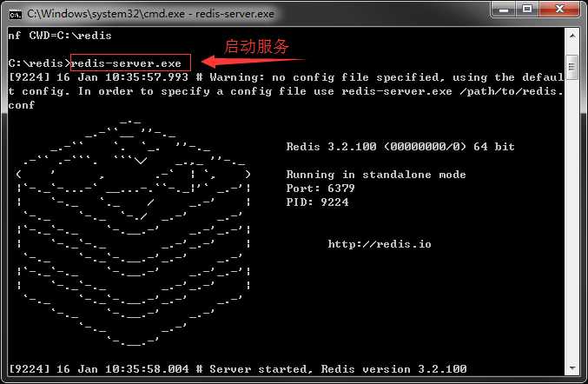588x384 pixels.
Task: Click the 'PID: 9224' line
Action: 318,202
